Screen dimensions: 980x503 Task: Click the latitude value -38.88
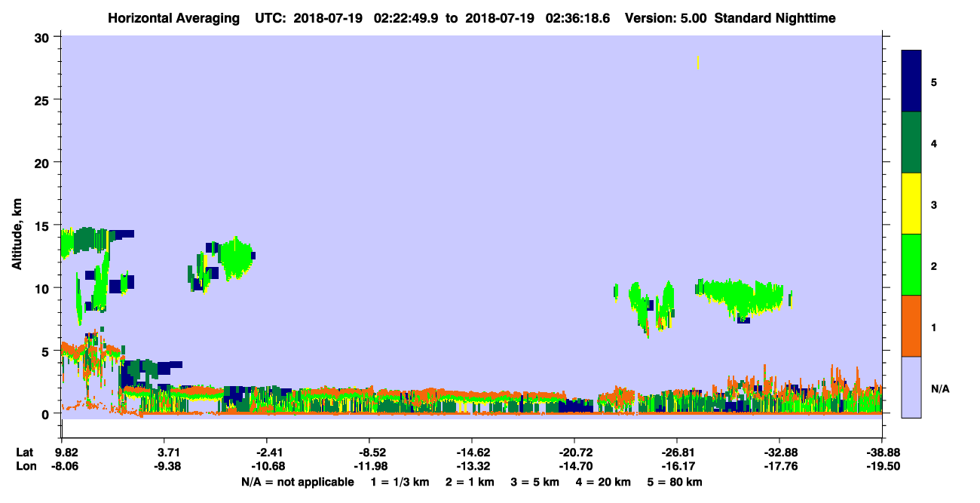(882, 452)
